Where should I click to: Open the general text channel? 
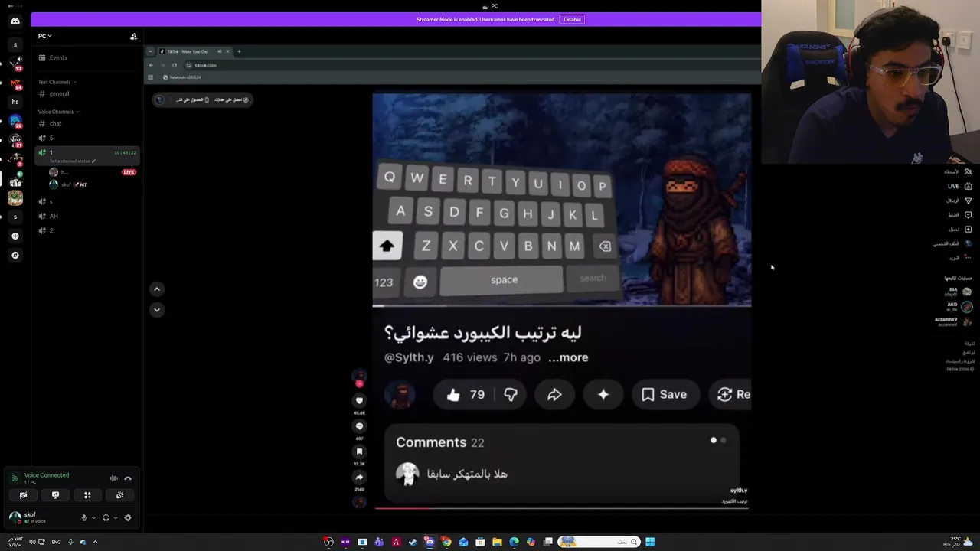86,93
